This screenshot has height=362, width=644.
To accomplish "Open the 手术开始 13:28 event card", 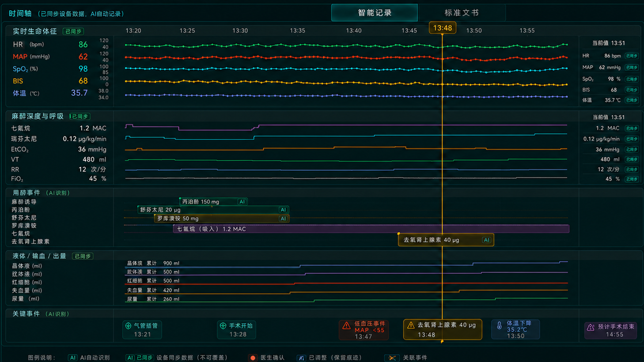I will coord(237,330).
